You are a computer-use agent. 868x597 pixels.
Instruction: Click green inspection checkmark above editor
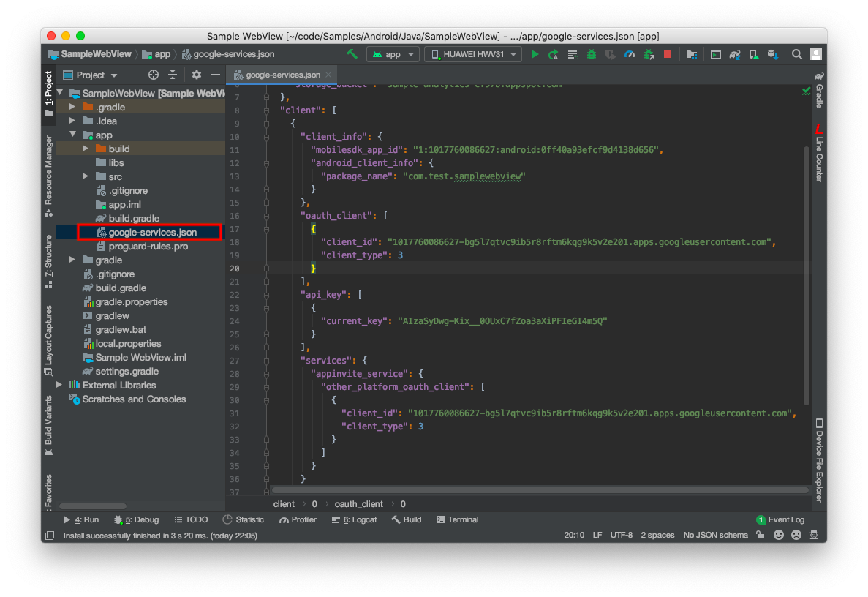point(806,91)
